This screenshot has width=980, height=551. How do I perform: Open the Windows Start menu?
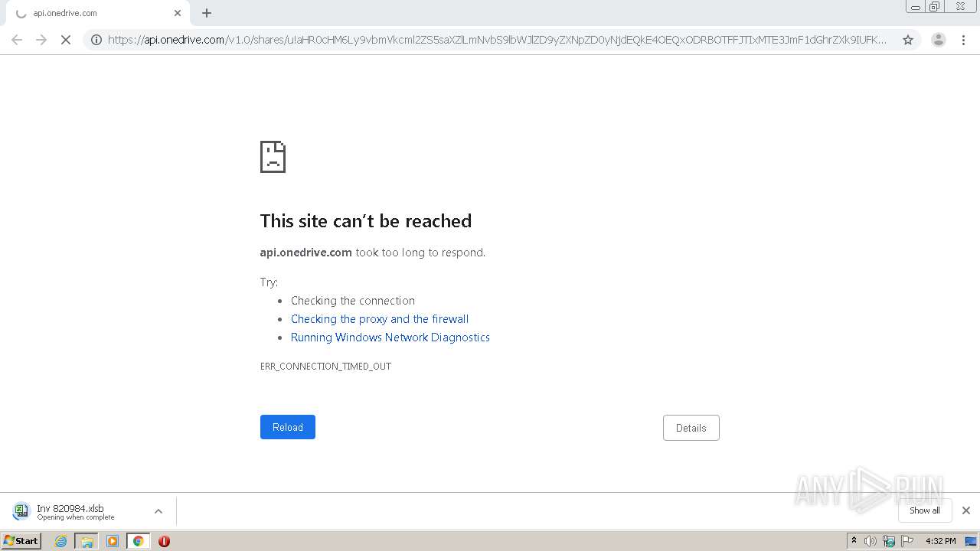click(x=21, y=540)
